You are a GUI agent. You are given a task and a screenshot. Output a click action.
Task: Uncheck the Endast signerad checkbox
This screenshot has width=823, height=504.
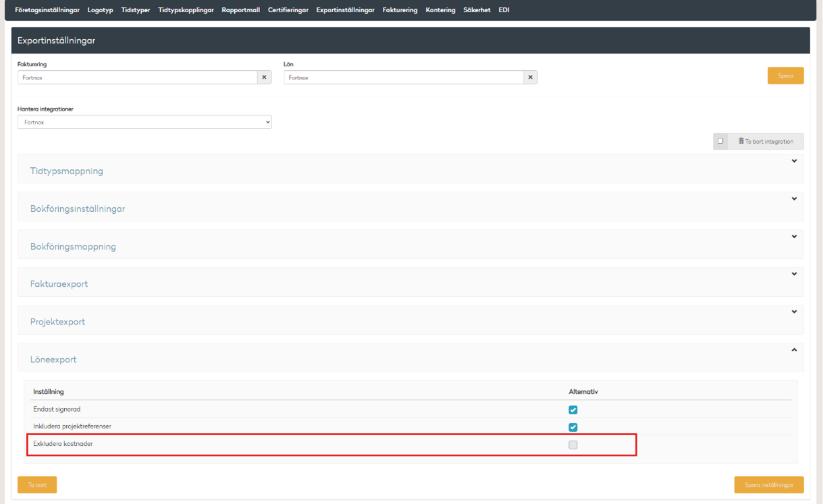pos(573,410)
